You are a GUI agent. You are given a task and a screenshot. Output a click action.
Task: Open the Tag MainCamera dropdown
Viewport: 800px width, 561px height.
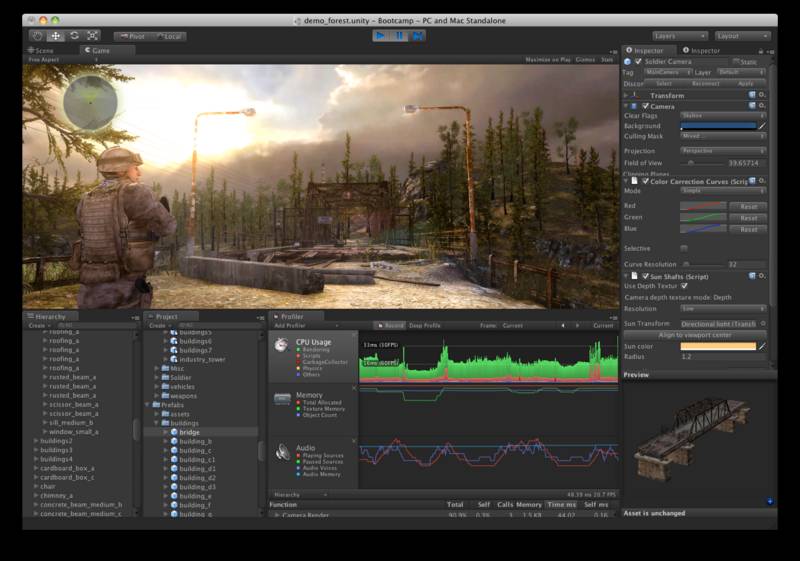668,72
